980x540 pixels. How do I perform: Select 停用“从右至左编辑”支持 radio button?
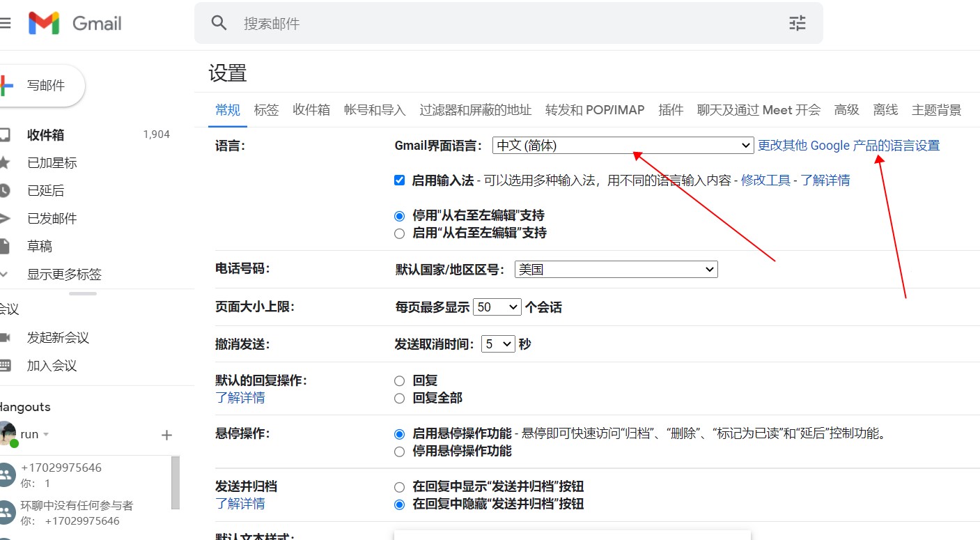coord(399,216)
